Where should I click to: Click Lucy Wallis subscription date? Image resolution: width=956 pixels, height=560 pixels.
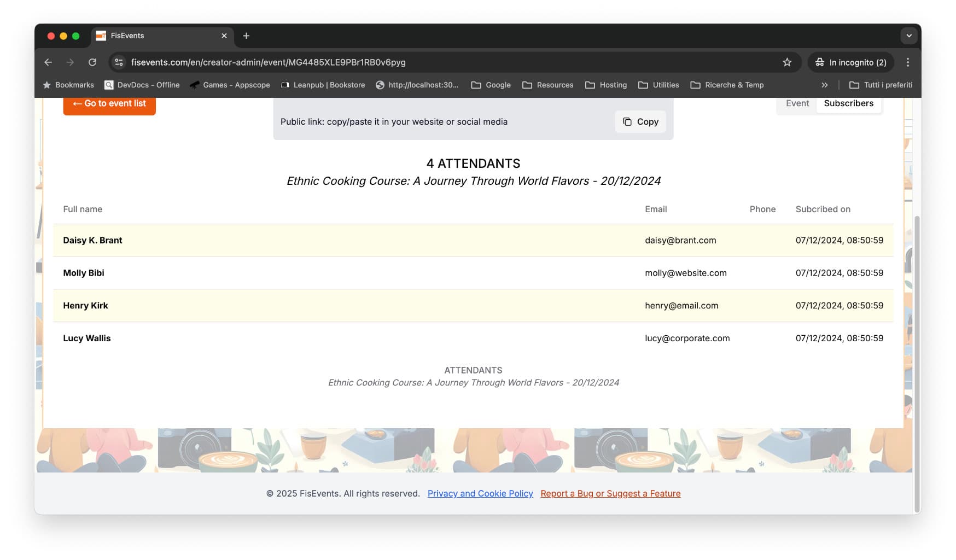tap(840, 338)
